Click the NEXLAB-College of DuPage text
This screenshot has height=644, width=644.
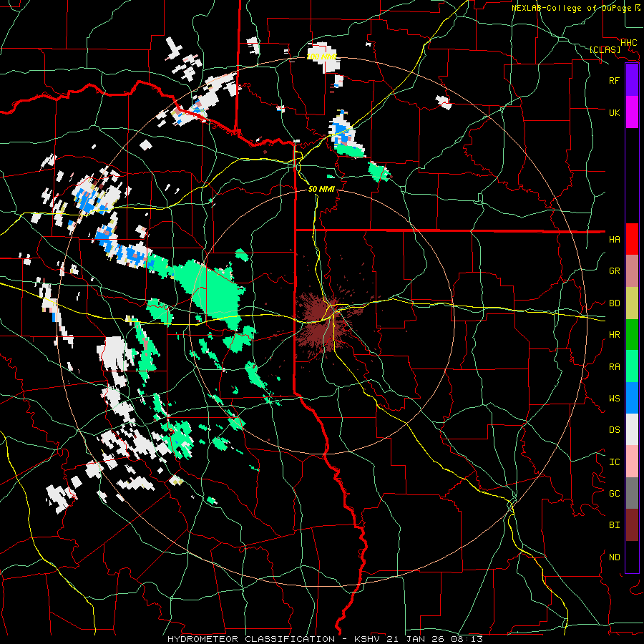coord(571,8)
